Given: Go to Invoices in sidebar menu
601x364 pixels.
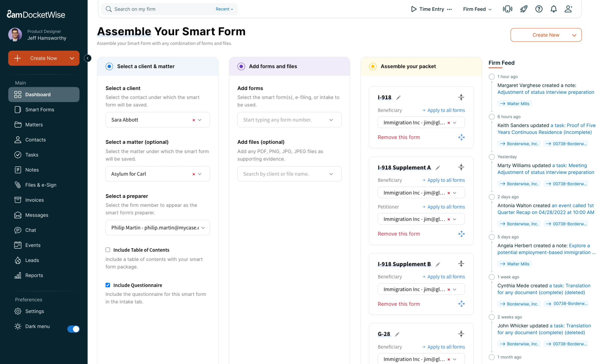Looking at the screenshot, I should [35, 200].
